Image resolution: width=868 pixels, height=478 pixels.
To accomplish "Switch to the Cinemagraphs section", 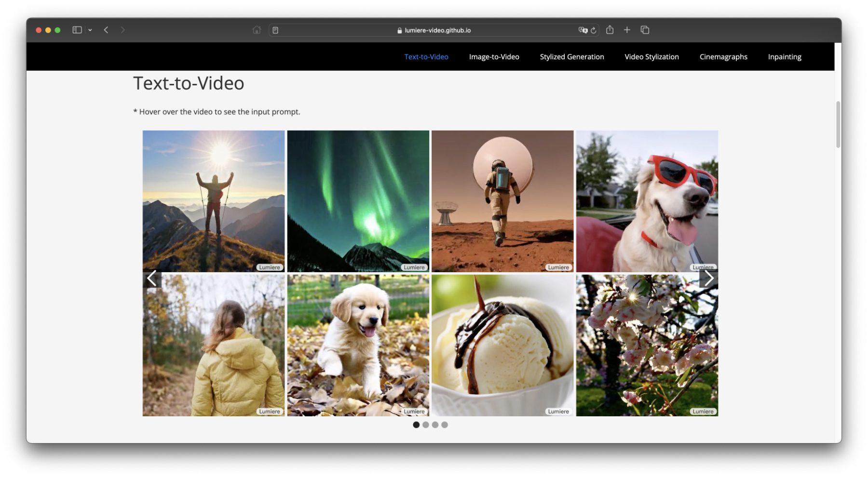I will click(723, 57).
